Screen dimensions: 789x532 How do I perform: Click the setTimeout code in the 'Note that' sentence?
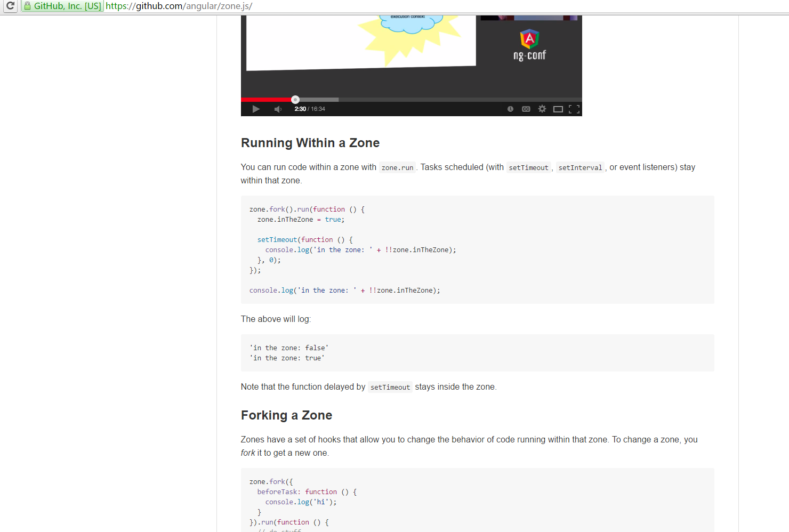[390, 387]
